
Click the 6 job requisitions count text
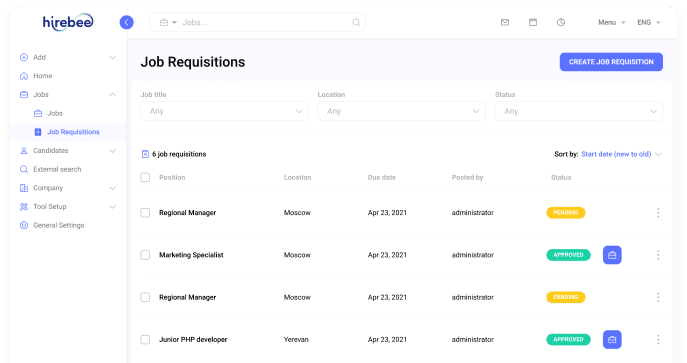[x=179, y=154]
